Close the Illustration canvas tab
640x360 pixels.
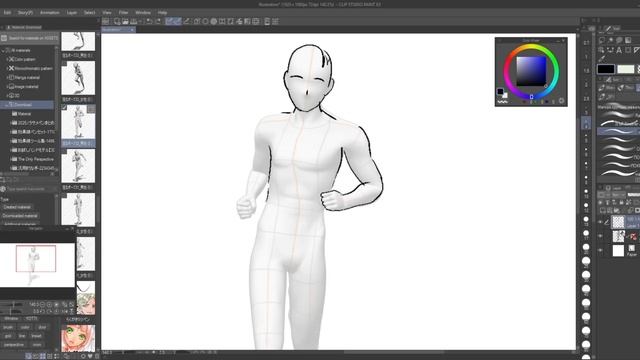click(x=132, y=30)
